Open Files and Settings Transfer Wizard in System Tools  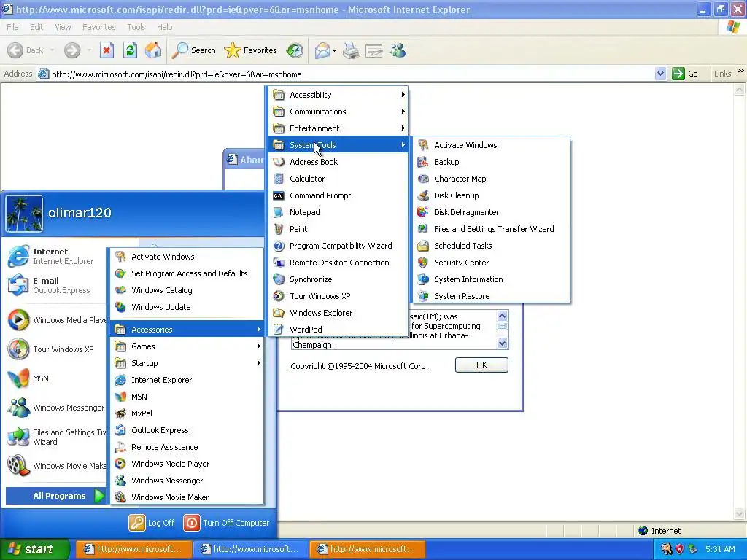(x=491, y=229)
